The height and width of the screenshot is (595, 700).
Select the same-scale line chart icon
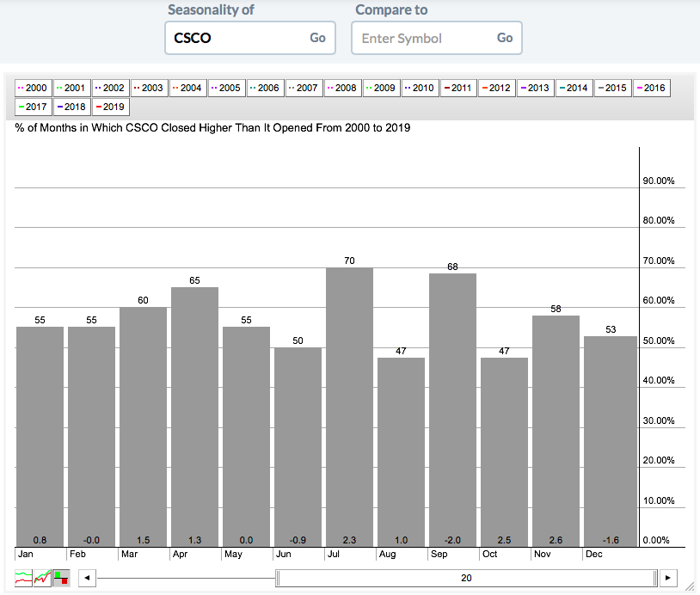point(42,578)
